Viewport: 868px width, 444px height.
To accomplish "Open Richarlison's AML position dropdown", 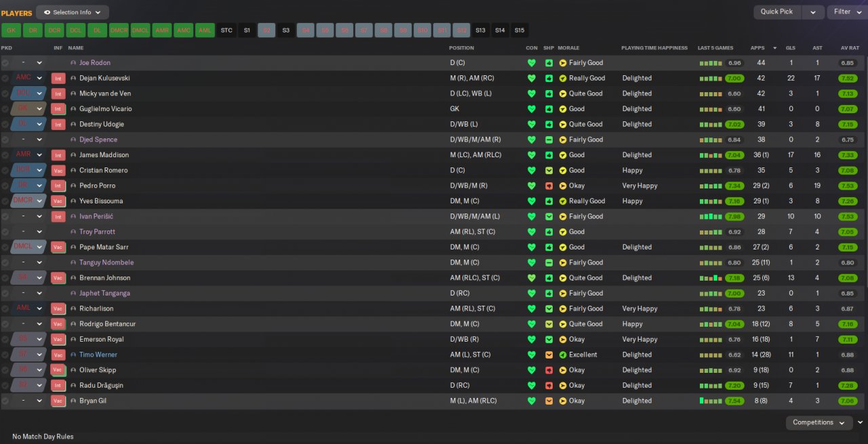I will [28, 308].
